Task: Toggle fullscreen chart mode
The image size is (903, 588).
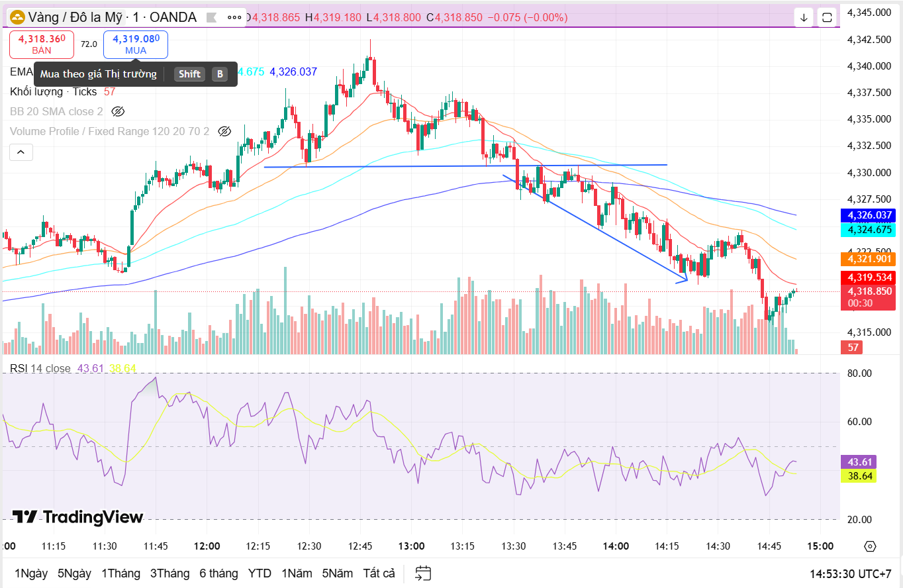Action: [827, 17]
